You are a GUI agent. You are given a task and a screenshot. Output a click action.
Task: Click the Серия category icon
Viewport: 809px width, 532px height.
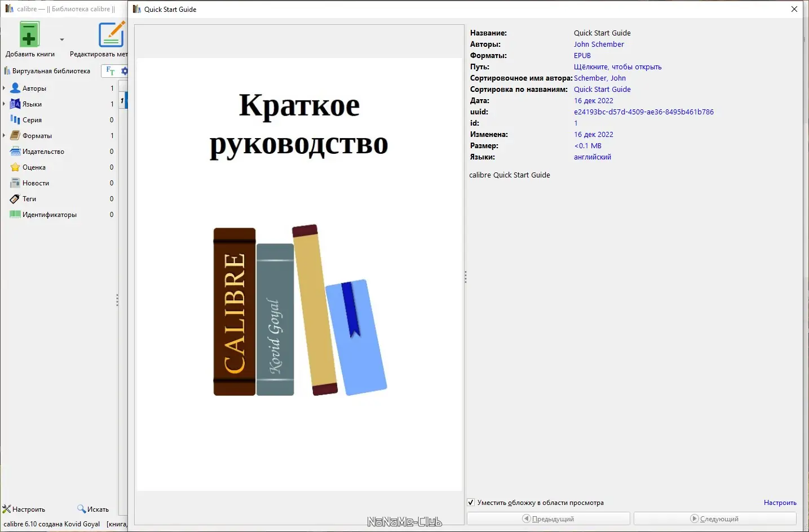pos(15,119)
